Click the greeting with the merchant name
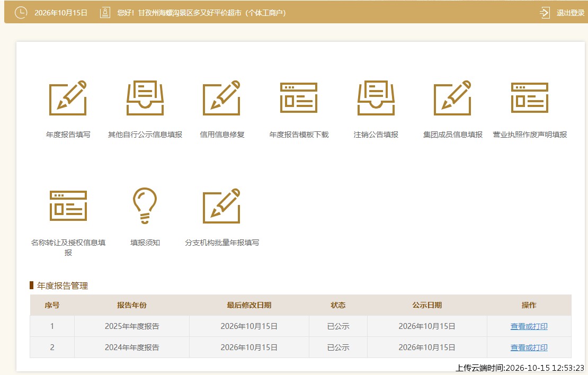Screen dimensions: 588x375 pyautogui.click(x=201, y=13)
